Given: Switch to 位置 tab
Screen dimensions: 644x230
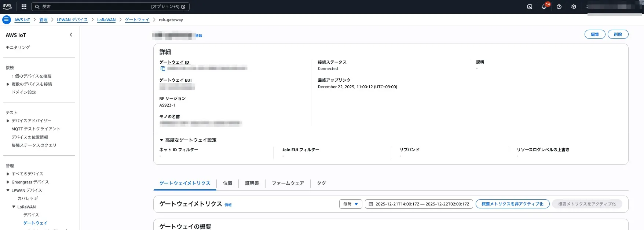Looking at the screenshot, I should (x=228, y=183).
